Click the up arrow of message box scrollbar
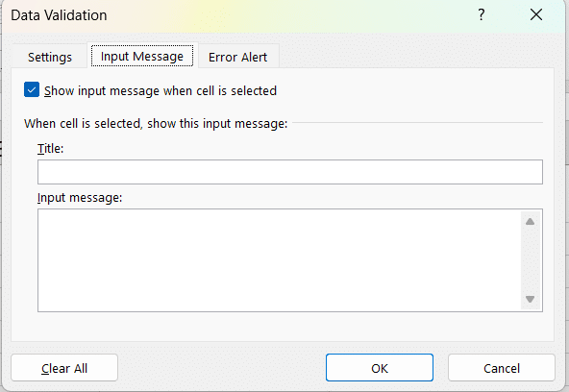569x392 pixels. click(530, 222)
